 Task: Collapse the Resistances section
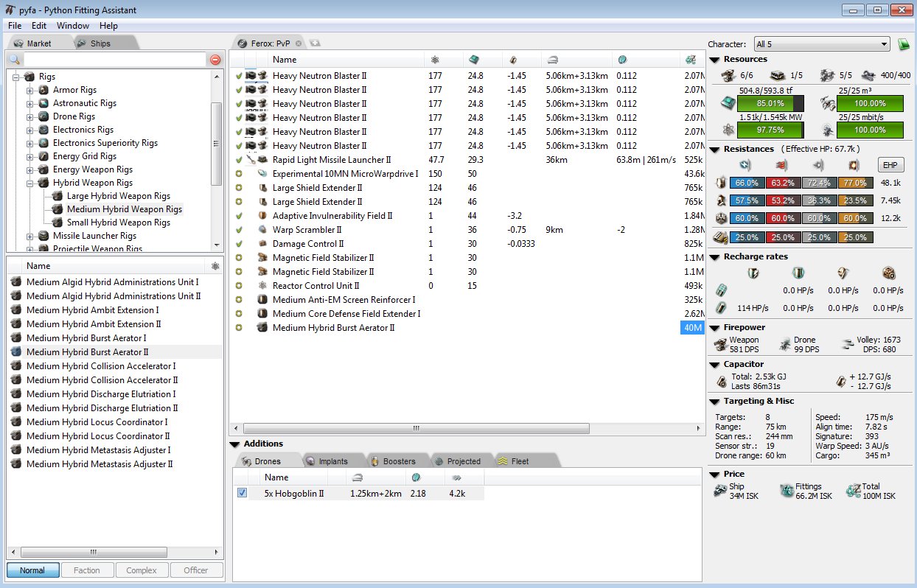pyautogui.click(x=714, y=150)
